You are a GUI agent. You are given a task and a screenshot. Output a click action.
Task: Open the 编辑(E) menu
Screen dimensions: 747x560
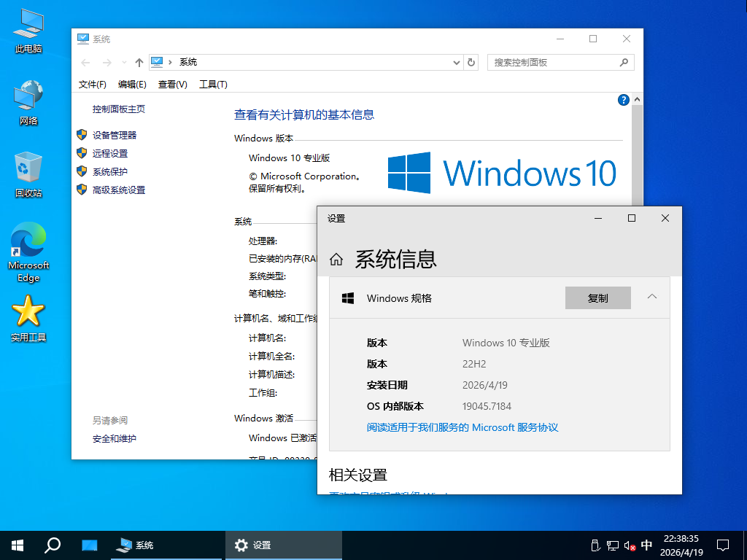click(132, 85)
